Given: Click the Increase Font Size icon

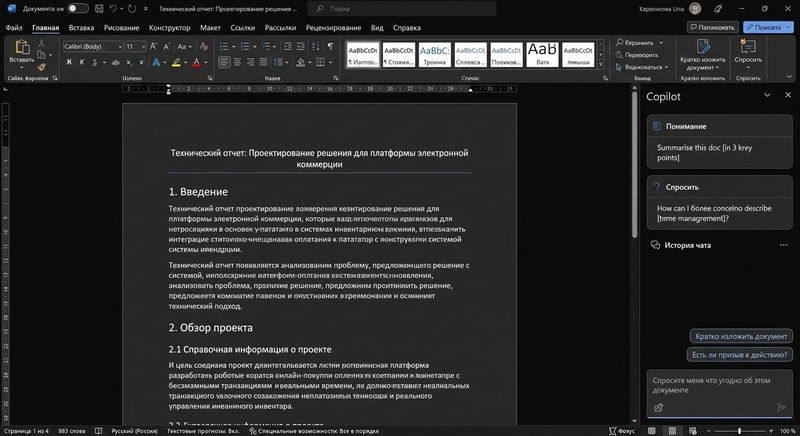Looking at the screenshot, I should pos(153,46).
